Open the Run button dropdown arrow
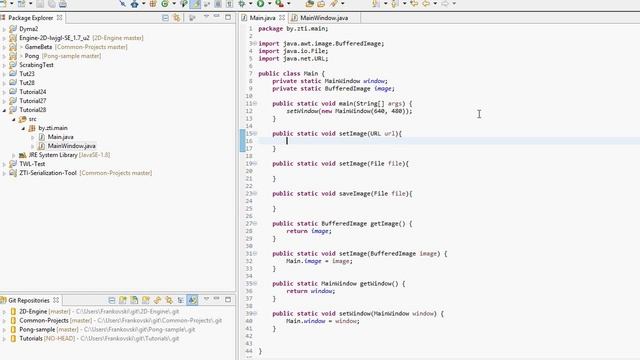This screenshot has width=640, height=360. pos(269,4)
